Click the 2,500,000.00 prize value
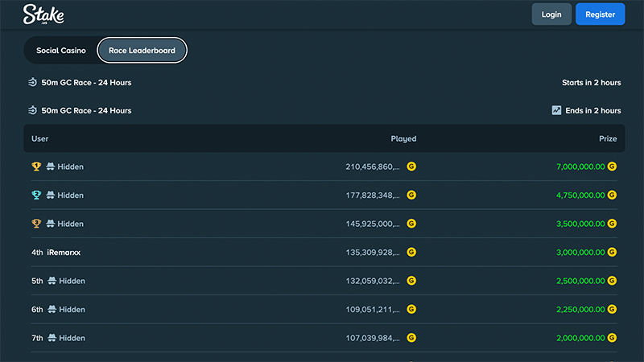 tap(580, 281)
